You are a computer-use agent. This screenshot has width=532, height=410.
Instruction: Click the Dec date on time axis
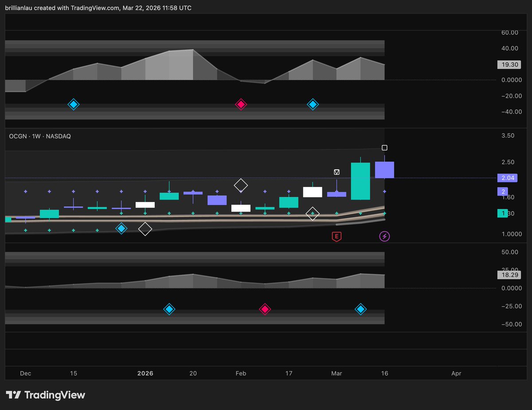click(26, 374)
